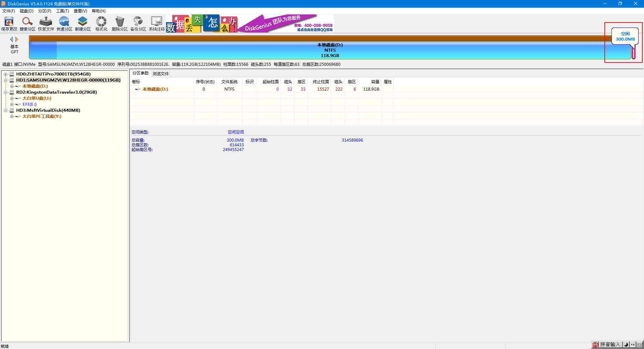
Task: Expand the 大白菜U盘(U:) tree node
Action: pyautogui.click(x=12, y=98)
